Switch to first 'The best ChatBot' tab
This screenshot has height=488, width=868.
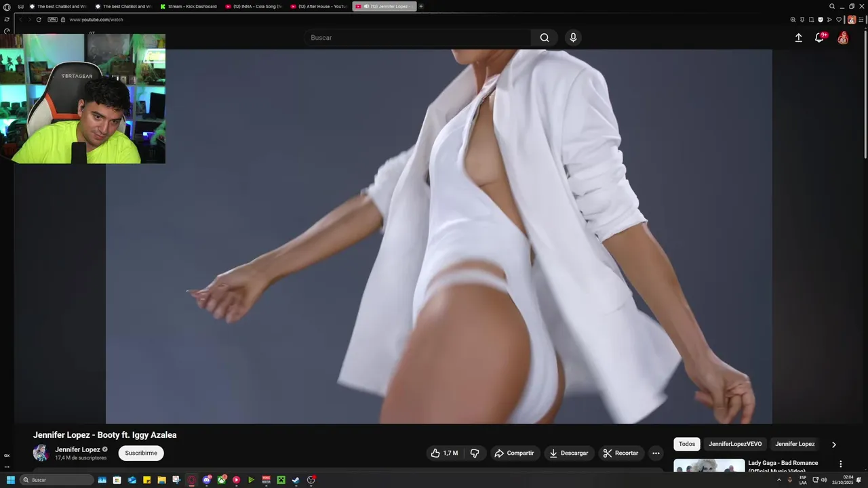click(58, 6)
